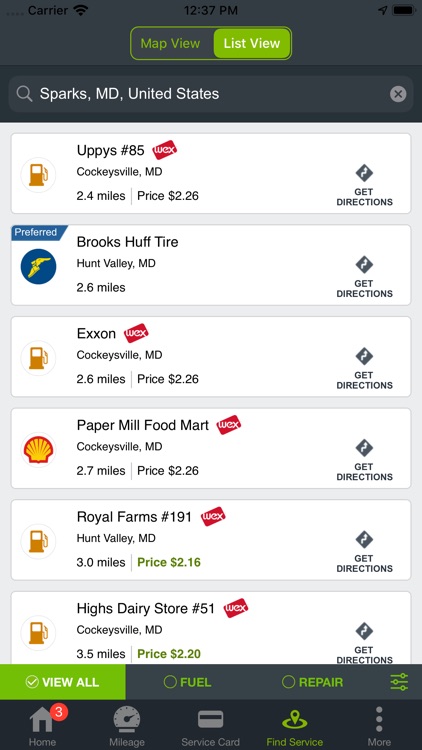Switch to Map View
Viewport: 422px width, 750px height.
coord(171,44)
